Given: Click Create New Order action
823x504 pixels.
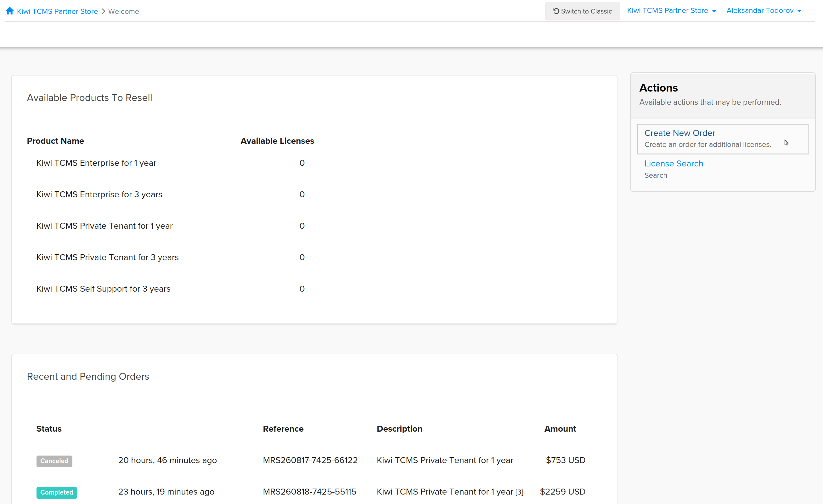Looking at the screenshot, I should pos(723,139).
